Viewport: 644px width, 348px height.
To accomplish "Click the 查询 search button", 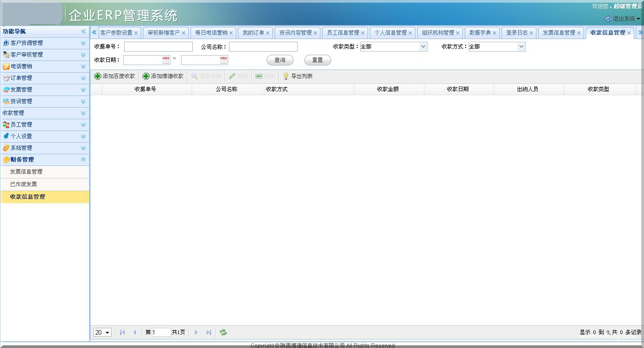I will (x=280, y=60).
